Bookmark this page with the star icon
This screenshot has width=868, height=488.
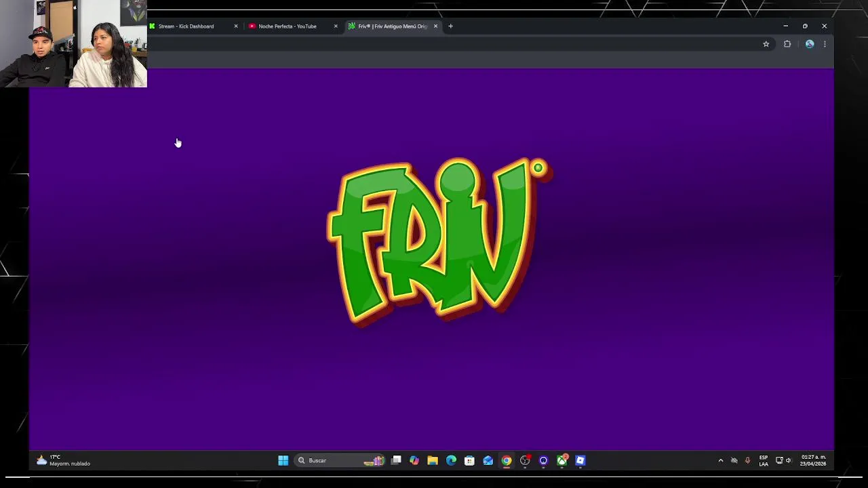(x=766, y=44)
